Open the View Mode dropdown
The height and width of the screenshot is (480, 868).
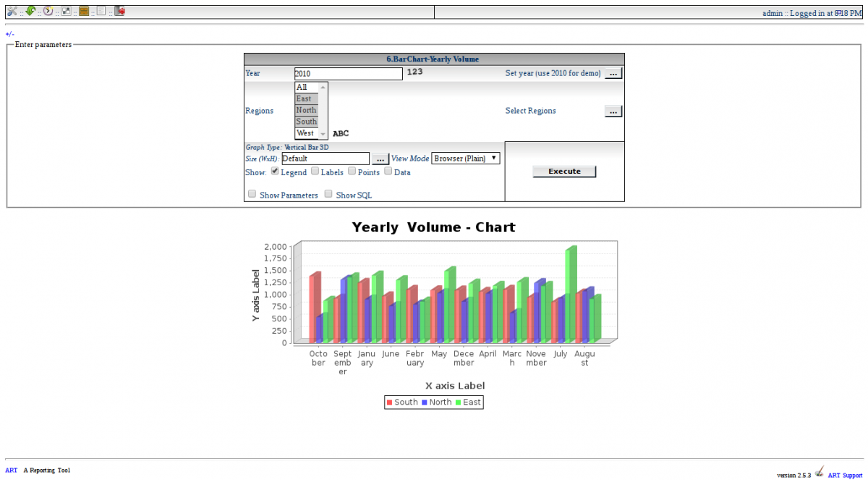[465, 159]
